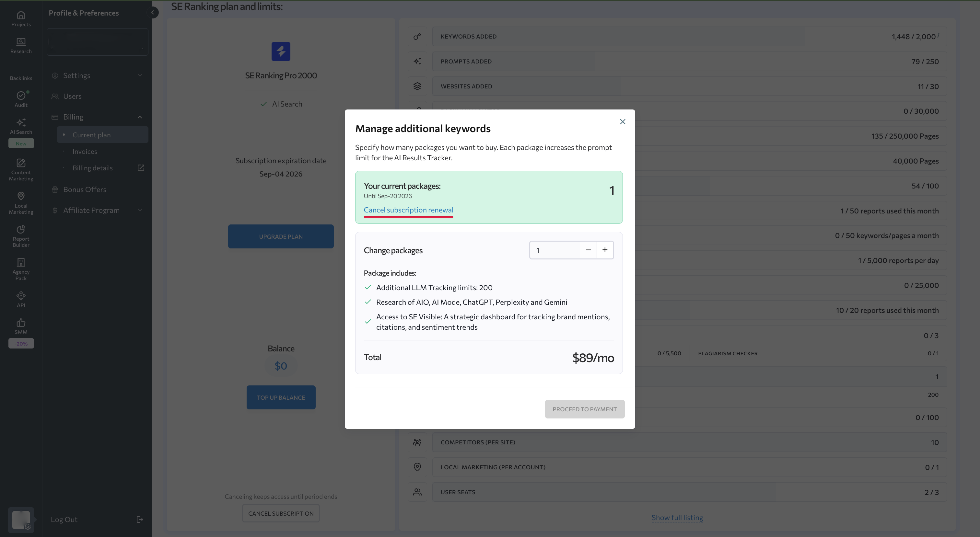Expand the Affiliate Program menu
The width and height of the screenshot is (980, 537).
(x=98, y=210)
